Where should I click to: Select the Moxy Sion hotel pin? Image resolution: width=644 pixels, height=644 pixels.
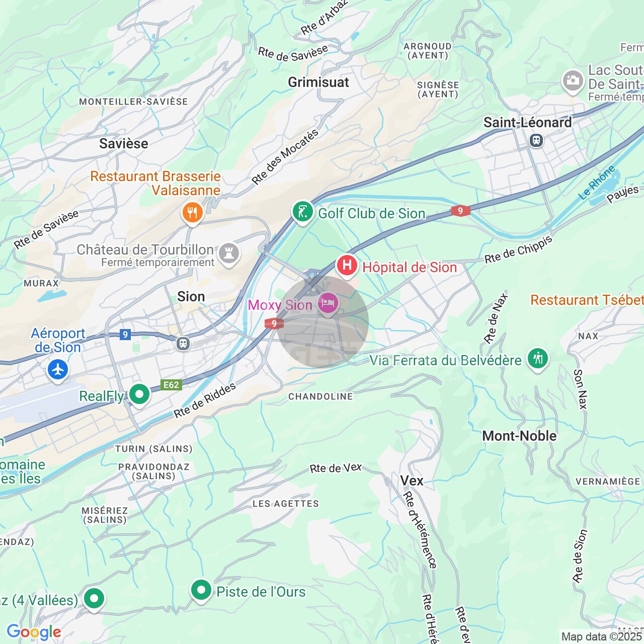[328, 304]
